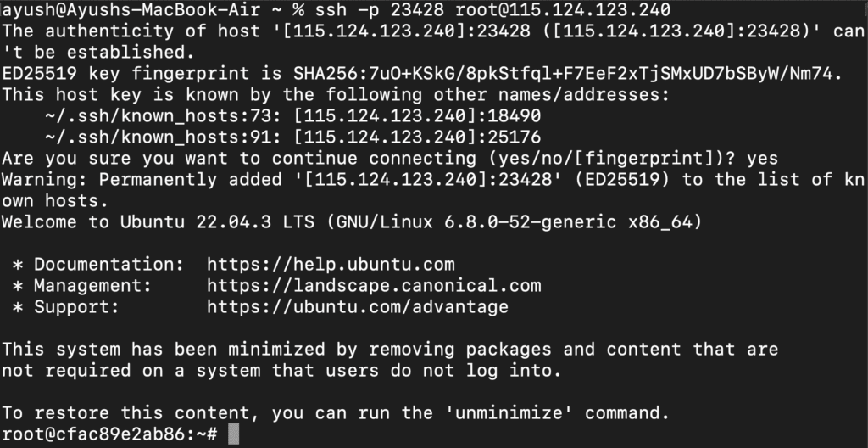The image size is (868, 448).
Task: Click the https://help.ubuntu.com documentation link
Action: [x=331, y=265]
